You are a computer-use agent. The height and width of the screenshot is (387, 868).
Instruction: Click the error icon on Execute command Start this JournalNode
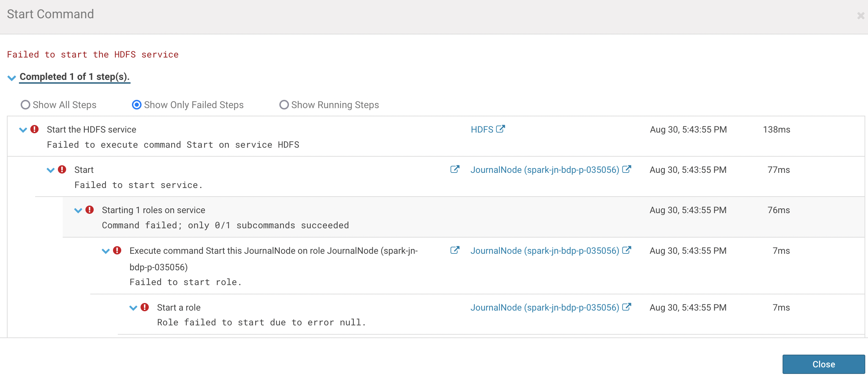point(117,251)
